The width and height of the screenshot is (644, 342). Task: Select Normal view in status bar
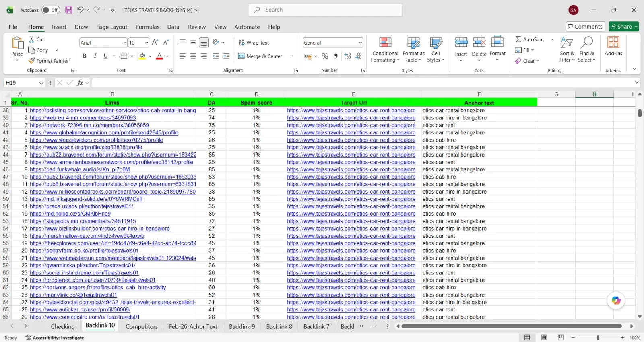[x=527, y=338]
